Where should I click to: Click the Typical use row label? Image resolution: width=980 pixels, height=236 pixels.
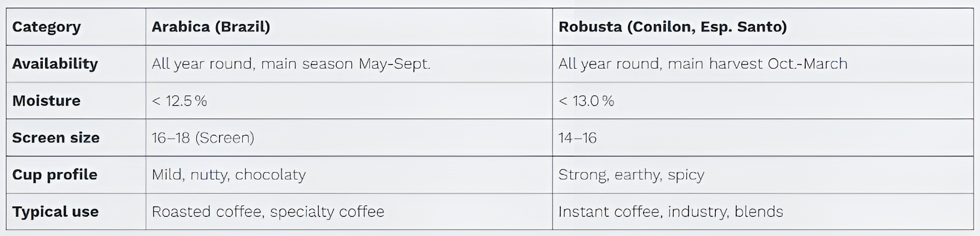(56, 212)
